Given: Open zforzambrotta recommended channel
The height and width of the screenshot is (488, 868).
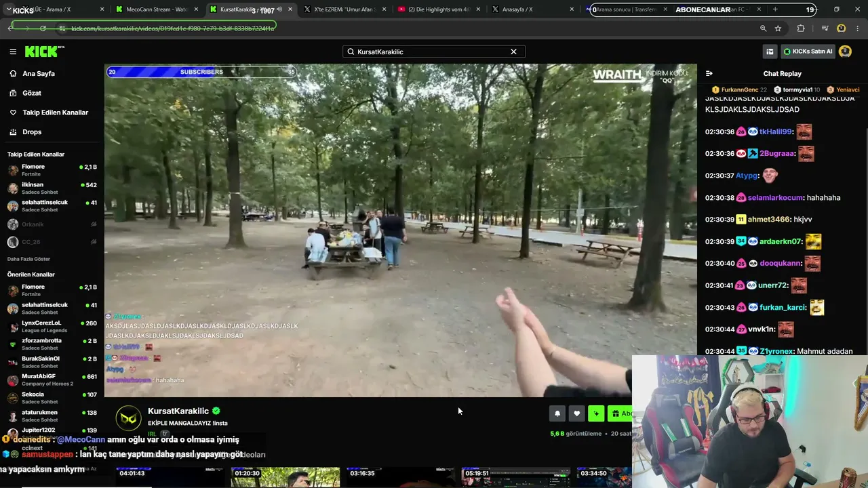Looking at the screenshot, I should pos(52,344).
